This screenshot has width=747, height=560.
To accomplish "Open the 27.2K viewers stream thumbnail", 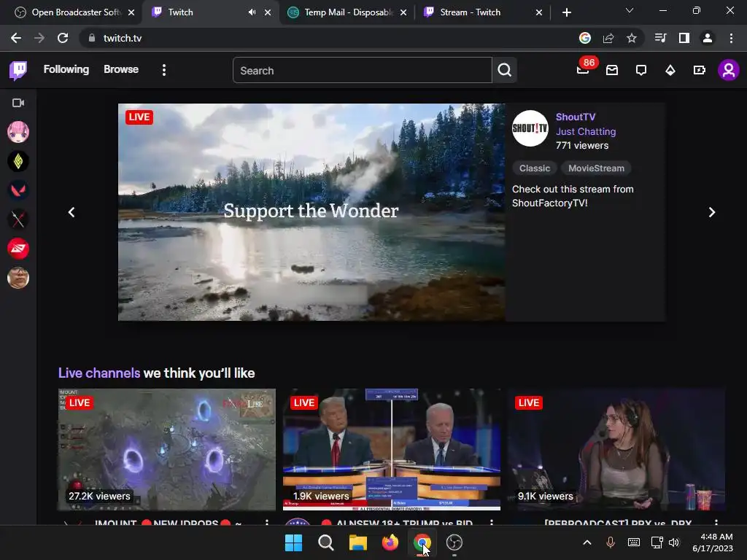I will tap(167, 449).
